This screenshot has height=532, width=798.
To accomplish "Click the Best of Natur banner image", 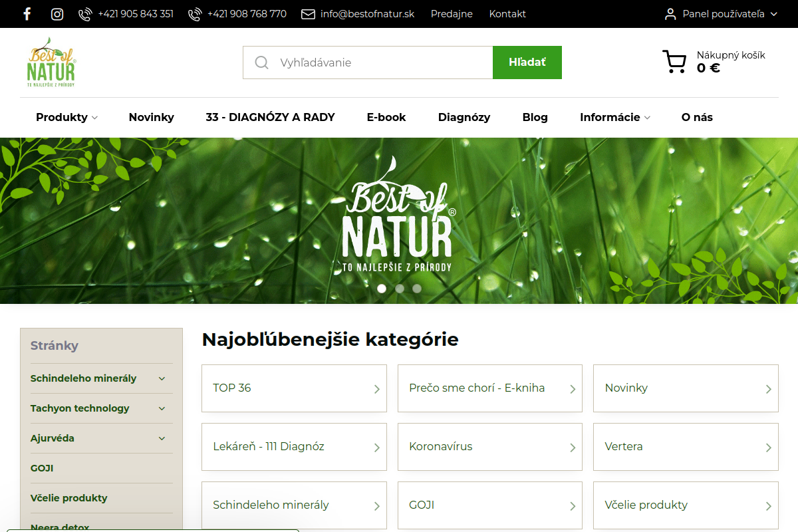I will pos(399,221).
